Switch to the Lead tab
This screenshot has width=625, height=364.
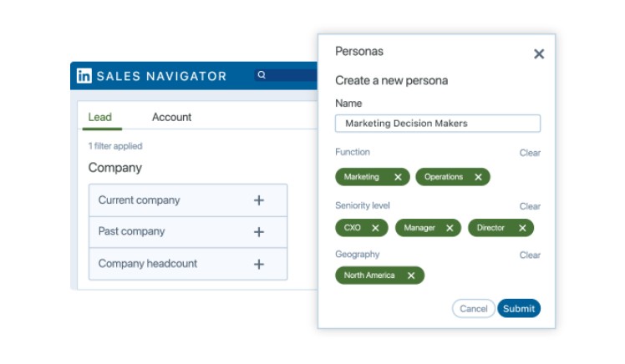[100, 117]
